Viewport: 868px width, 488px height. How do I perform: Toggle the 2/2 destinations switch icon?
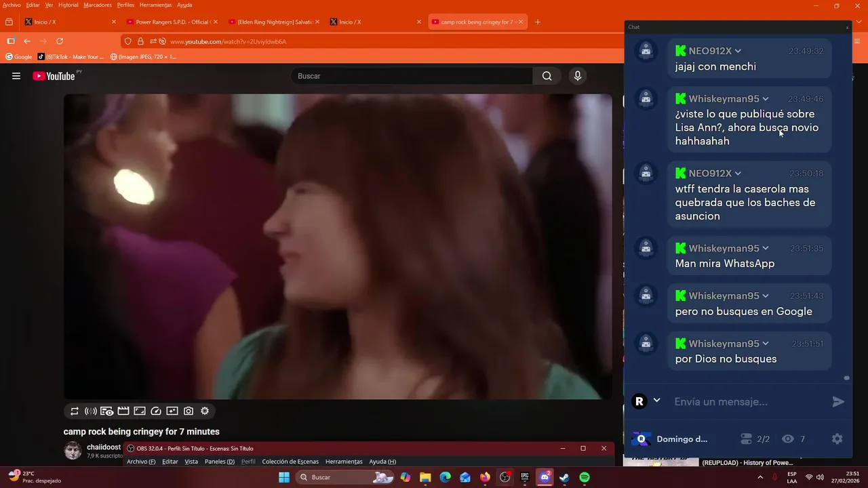(746, 439)
